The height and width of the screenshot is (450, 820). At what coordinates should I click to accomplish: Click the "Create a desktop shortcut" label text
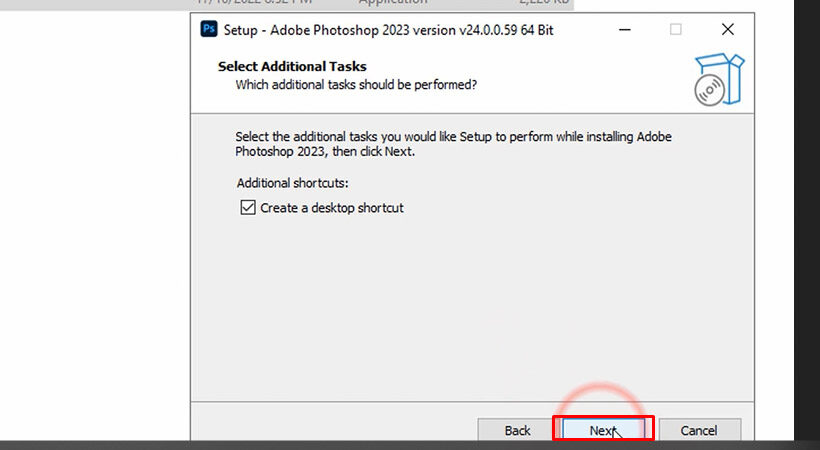[x=331, y=208]
